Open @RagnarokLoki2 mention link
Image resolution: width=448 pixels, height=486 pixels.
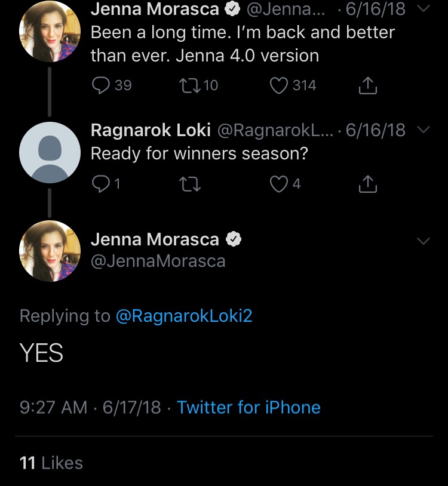click(x=184, y=316)
